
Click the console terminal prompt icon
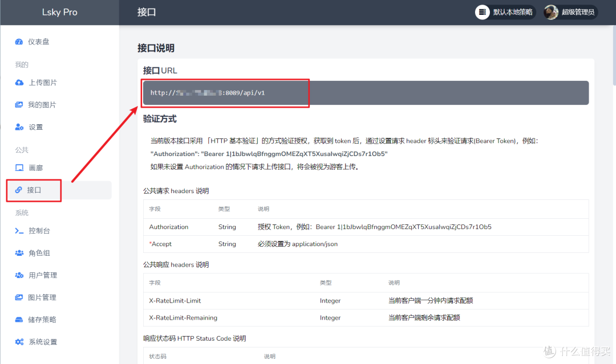(19, 231)
